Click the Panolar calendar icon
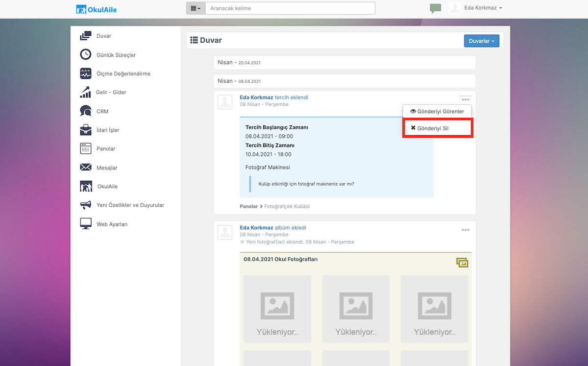The image size is (588, 366). 86,148
